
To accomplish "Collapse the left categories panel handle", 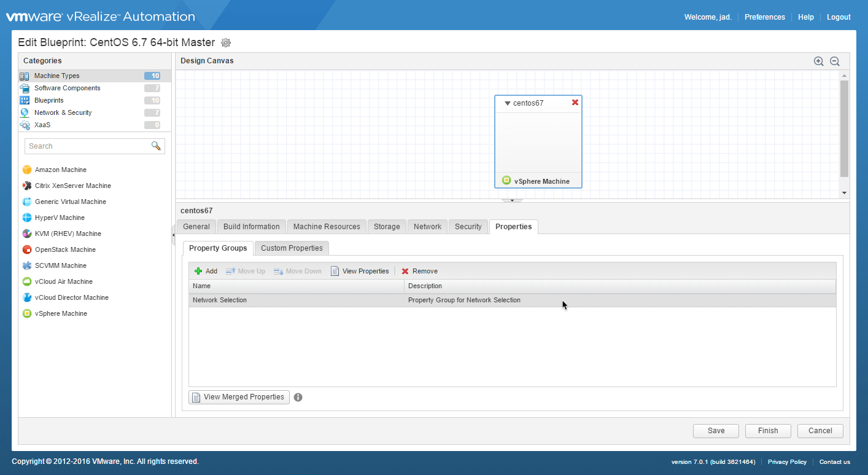I will pos(173,235).
